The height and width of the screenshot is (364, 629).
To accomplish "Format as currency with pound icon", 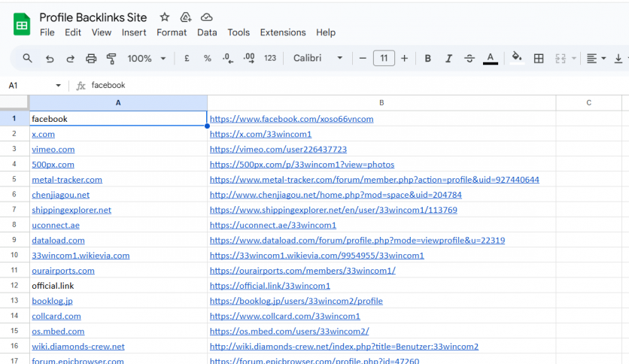I will 187,59.
